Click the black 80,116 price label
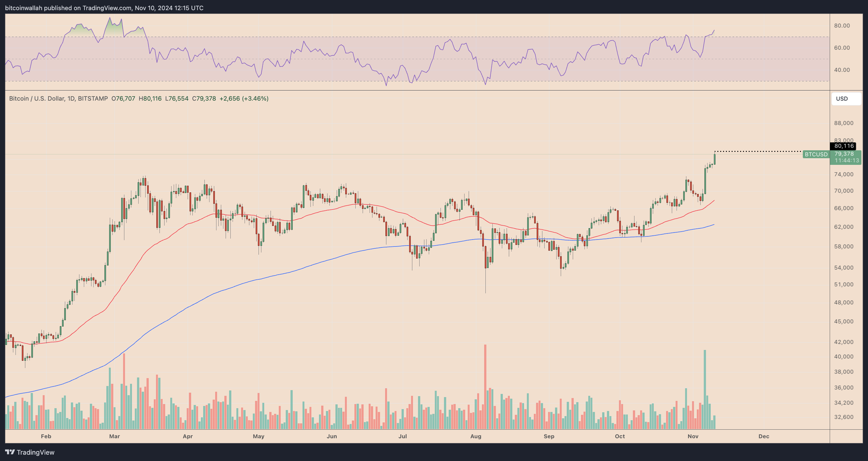The height and width of the screenshot is (461, 868). click(844, 146)
